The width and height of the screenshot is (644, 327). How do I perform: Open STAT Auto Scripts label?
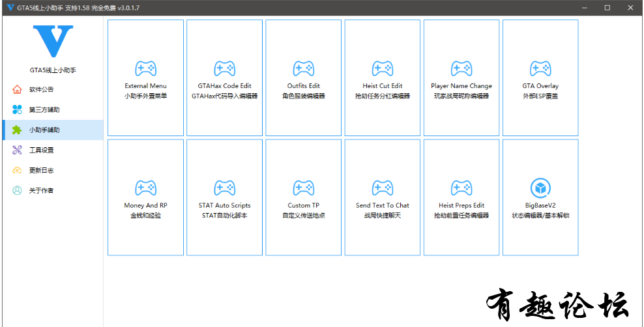225,205
